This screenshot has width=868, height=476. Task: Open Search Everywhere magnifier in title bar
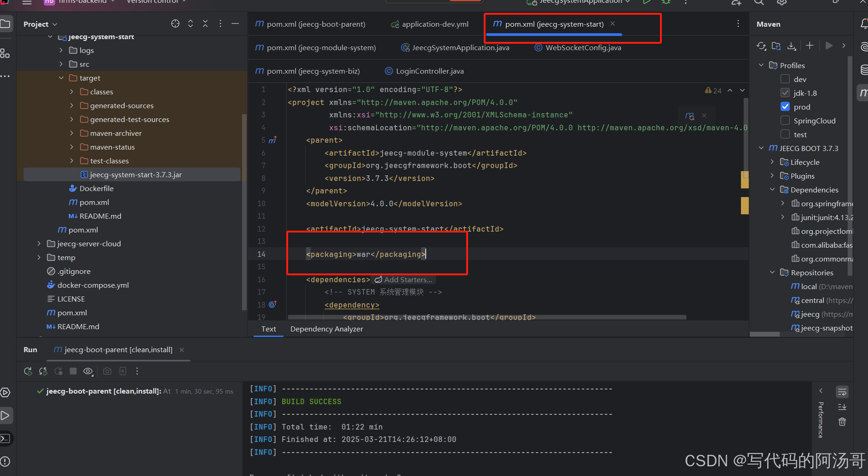click(759, 2)
